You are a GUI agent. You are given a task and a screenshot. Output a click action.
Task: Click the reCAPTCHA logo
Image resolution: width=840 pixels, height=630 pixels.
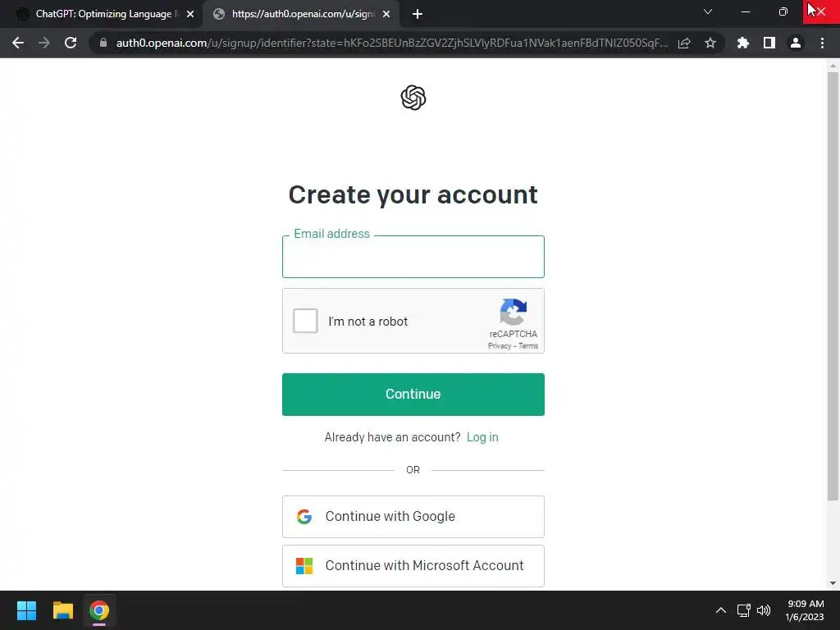coord(514,312)
